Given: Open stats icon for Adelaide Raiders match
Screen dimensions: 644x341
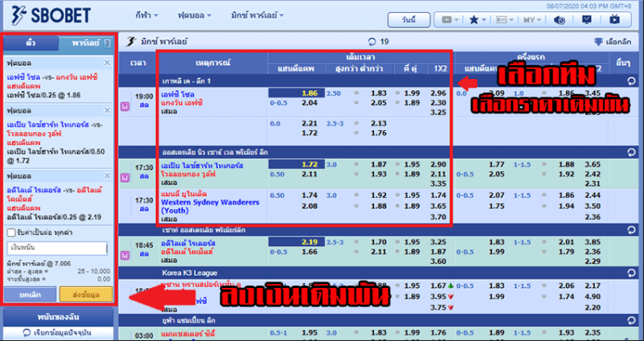Looking at the screenshot, I should click(125, 256).
